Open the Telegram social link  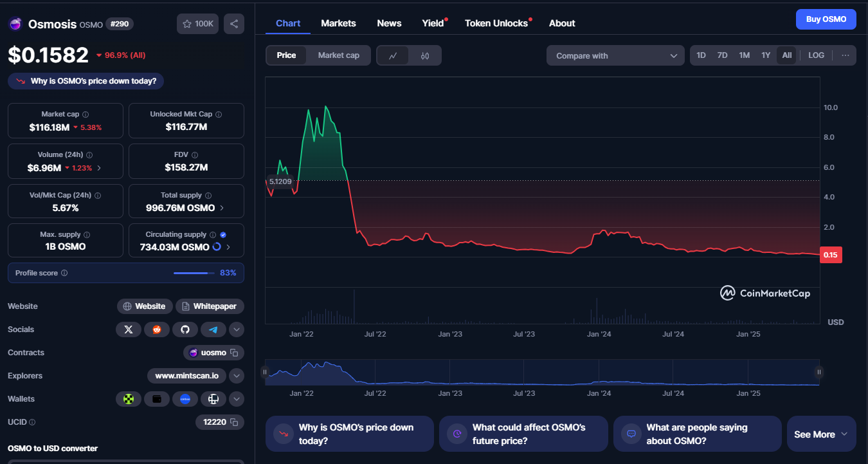click(213, 329)
